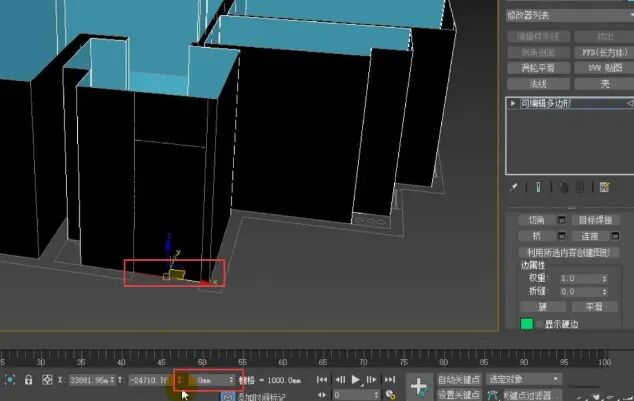Toggle 自动关键点 Auto Key button
Viewport: 634px width, 401px height.
[459, 380]
